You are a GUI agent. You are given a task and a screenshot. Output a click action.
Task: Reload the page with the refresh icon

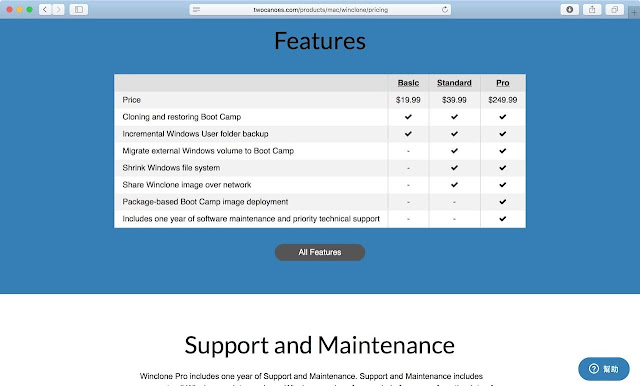[444, 9]
